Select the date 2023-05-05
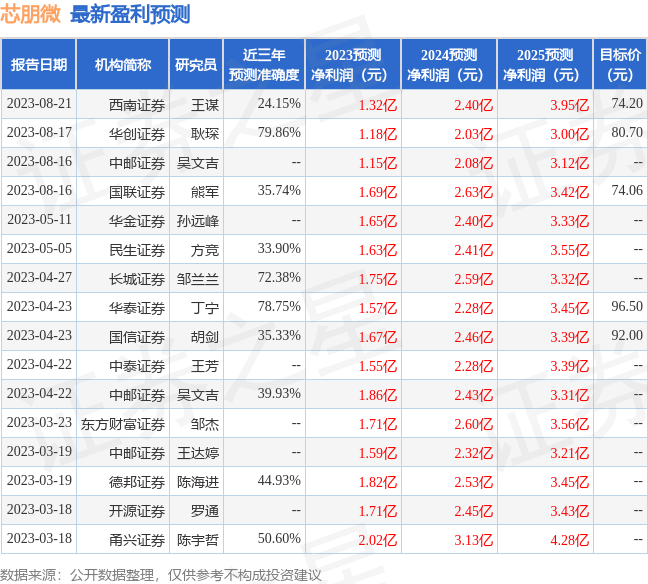This screenshot has width=648, height=584. [39, 248]
